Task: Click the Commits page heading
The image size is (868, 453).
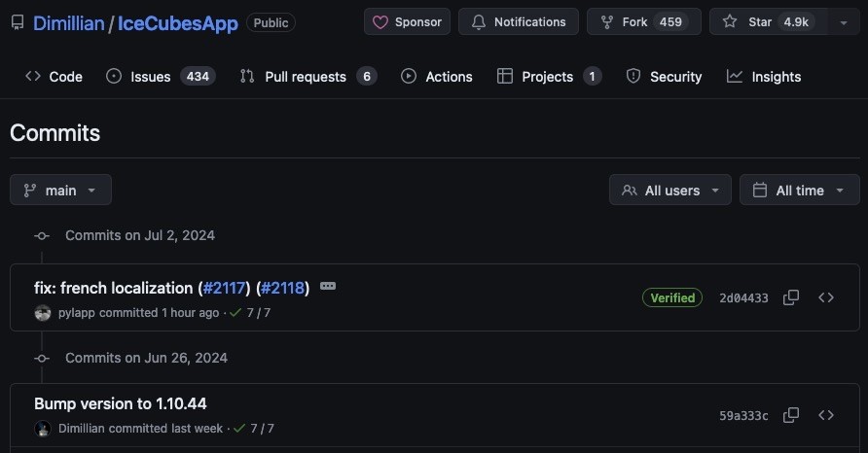Action: (54, 133)
